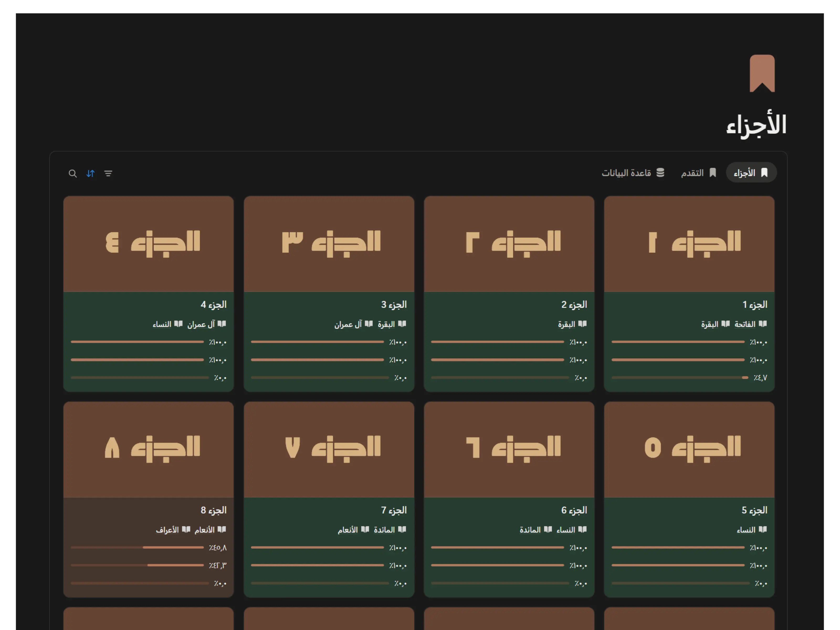This screenshot has width=840, height=630.
Task: Switch to the التقدم tab
Action: pyautogui.click(x=698, y=173)
